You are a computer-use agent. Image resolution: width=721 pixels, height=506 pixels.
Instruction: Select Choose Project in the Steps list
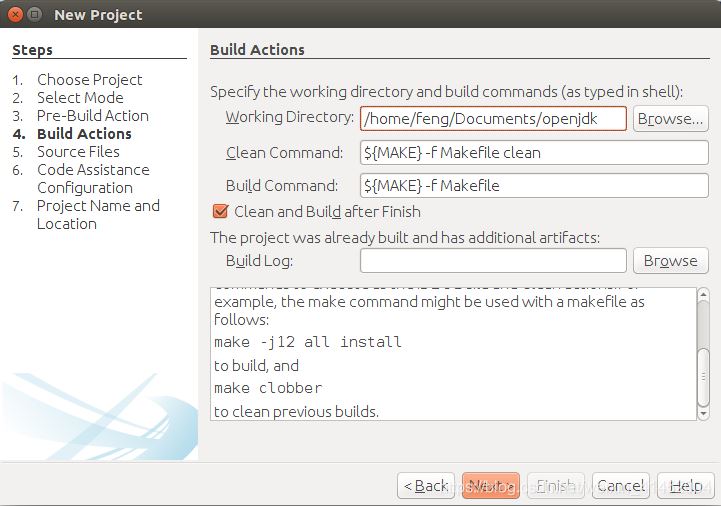[89, 80]
